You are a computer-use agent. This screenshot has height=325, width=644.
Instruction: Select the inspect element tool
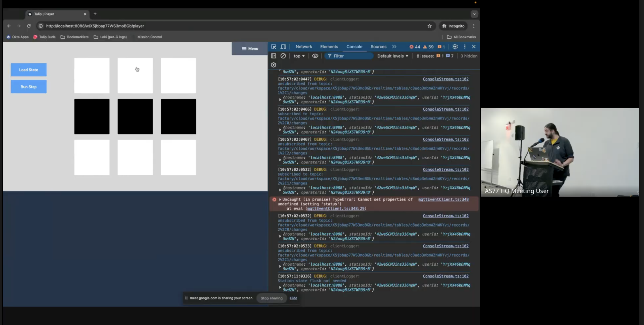coord(274,47)
